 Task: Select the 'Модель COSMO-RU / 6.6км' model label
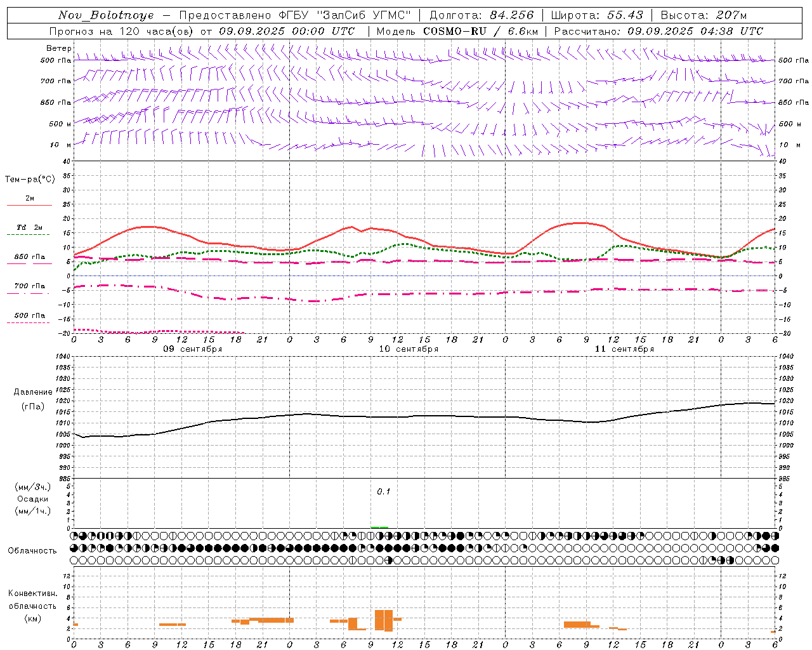(x=457, y=31)
